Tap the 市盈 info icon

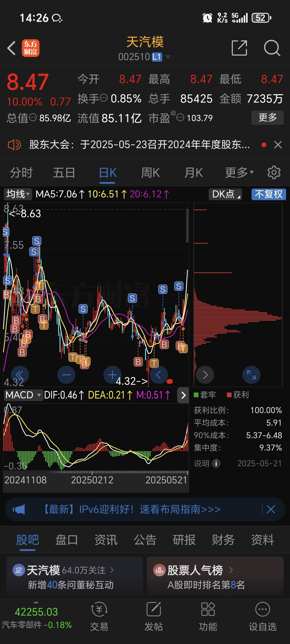(180, 117)
